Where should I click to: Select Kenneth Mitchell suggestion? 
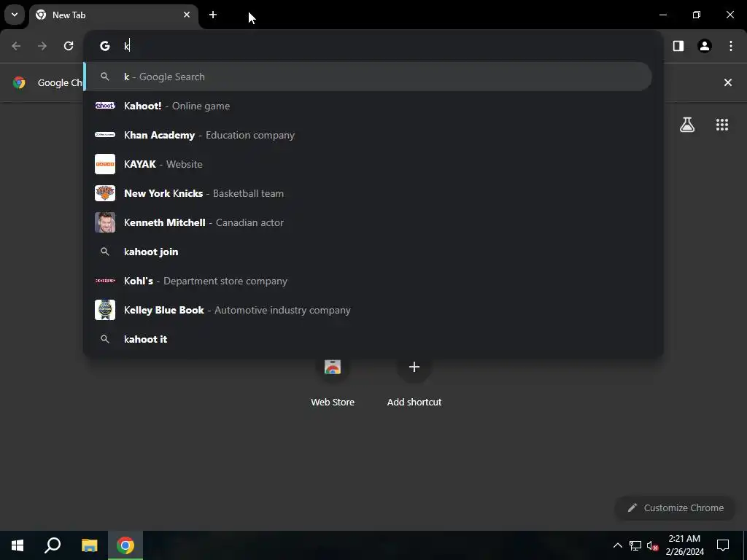coord(373,222)
